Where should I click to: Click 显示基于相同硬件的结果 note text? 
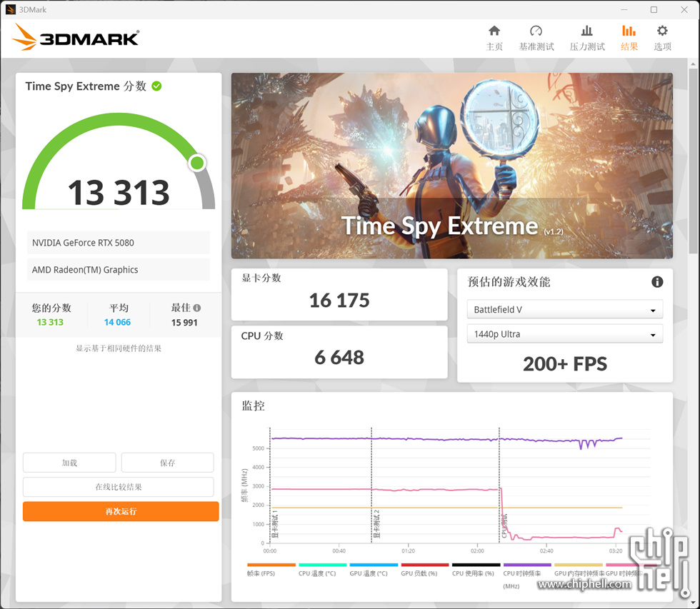[119, 348]
